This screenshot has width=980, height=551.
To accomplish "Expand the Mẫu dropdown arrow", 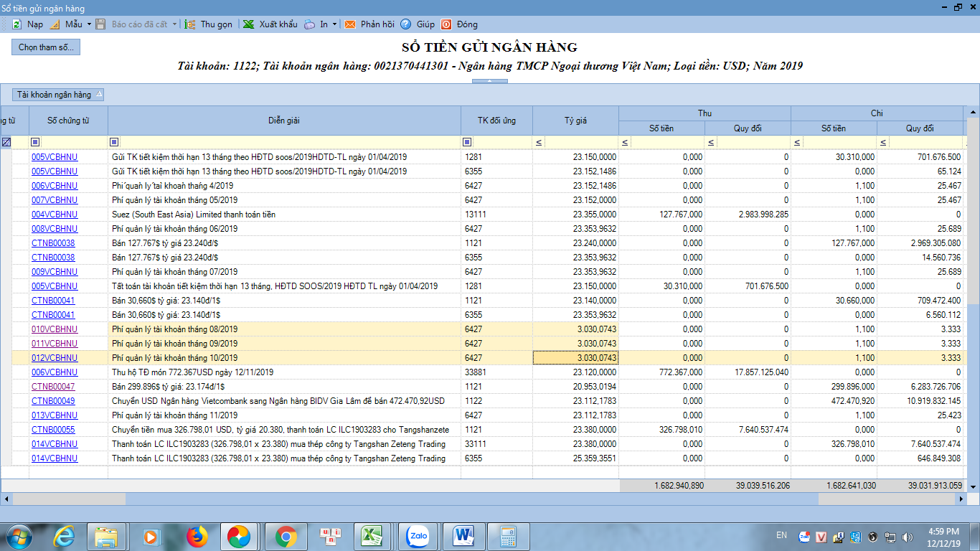I will (90, 24).
